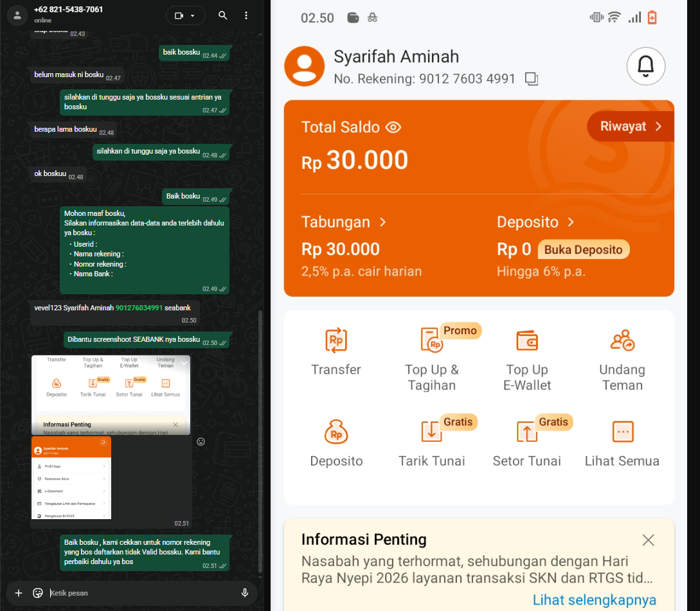Click the Rp 30.000 total balance amount
The image size is (700, 611).
tap(355, 160)
